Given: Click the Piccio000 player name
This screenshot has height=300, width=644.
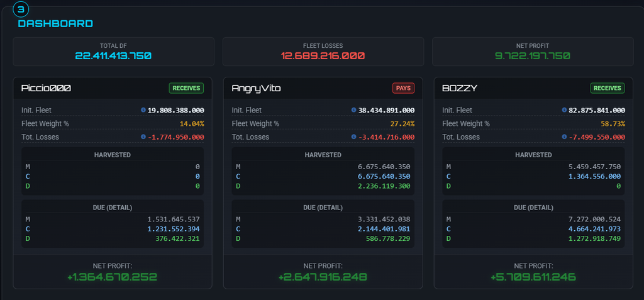Looking at the screenshot, I should 46,88.
